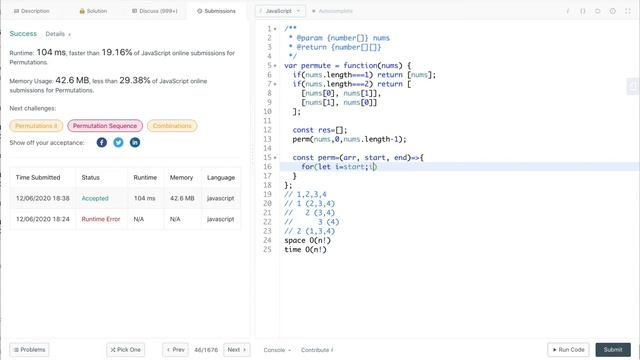Collapse code fold arrow at line 15
Viewport: 640px width, 360px height.
pos(275,158)
